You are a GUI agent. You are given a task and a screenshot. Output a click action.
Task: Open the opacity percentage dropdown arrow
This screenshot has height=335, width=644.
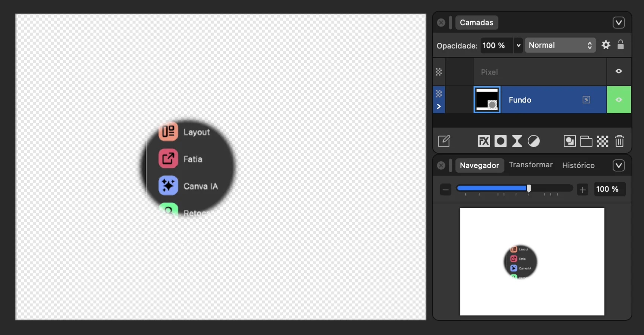518,45
